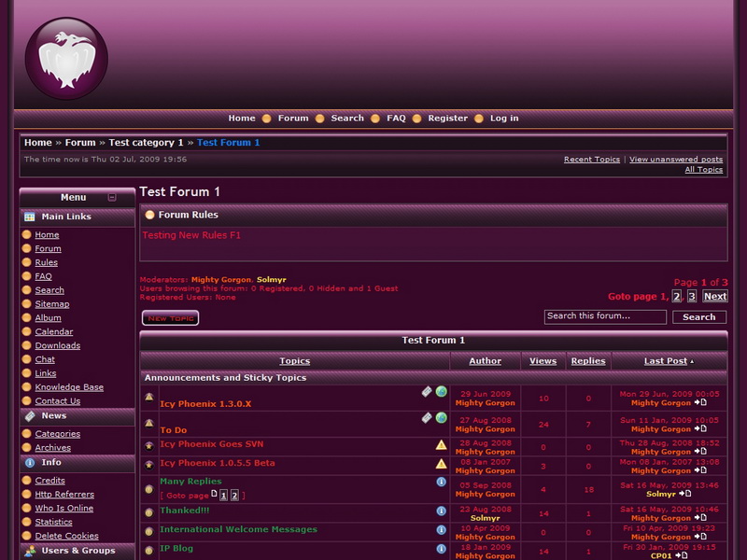Click the white phoenix site logo
The width and height of the screenshot is (747, 560).
pyautogui.click(x=66, y=58)
